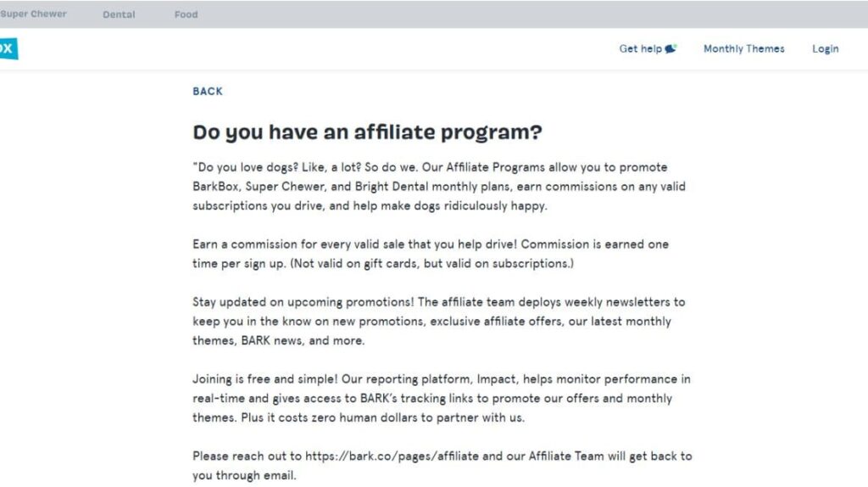Open the Food top navigation tab

[186, 14]
